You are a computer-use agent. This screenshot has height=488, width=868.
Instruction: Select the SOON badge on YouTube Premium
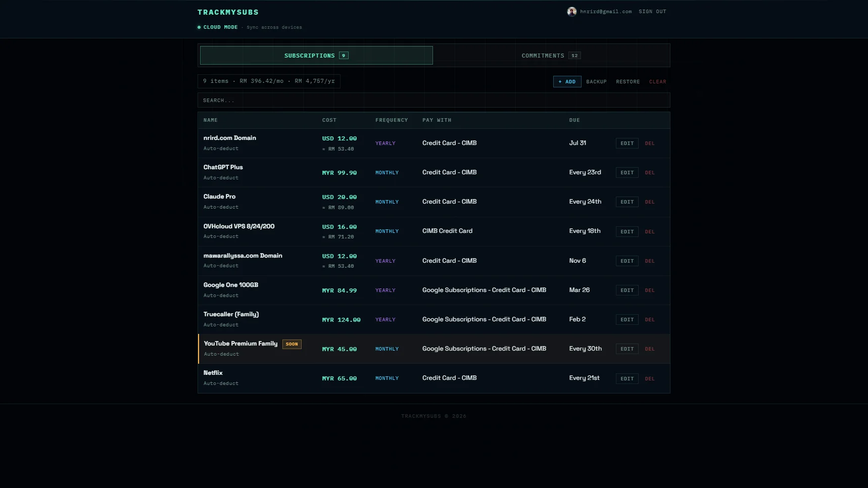pyautogui.click(x=292, y=344)
